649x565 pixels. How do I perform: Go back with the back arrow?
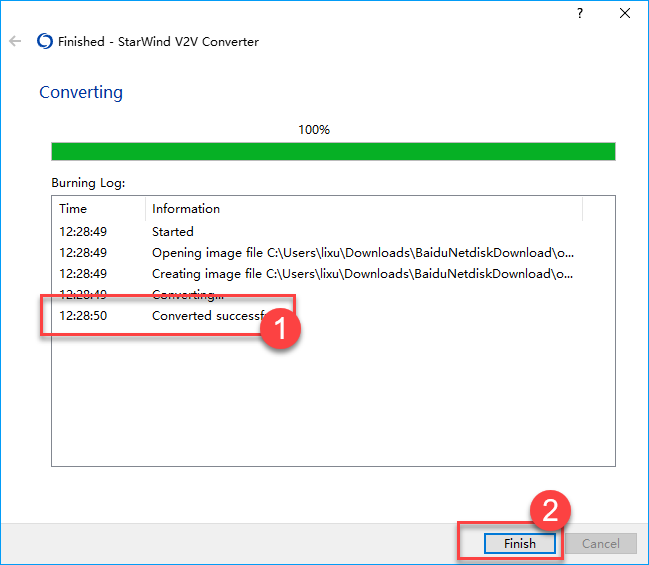[15, 41]
